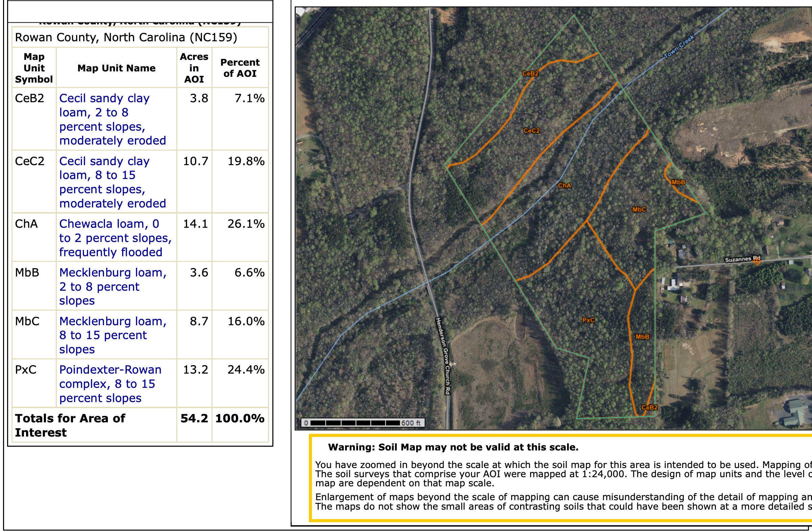Click the MbB label near the eastern boundary

678,182
